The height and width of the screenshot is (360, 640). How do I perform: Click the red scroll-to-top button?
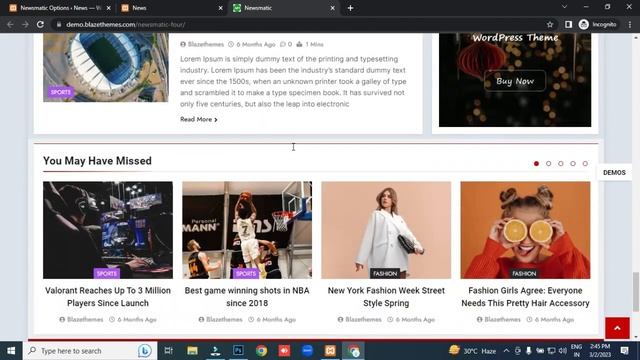click(x=617, y=328)
